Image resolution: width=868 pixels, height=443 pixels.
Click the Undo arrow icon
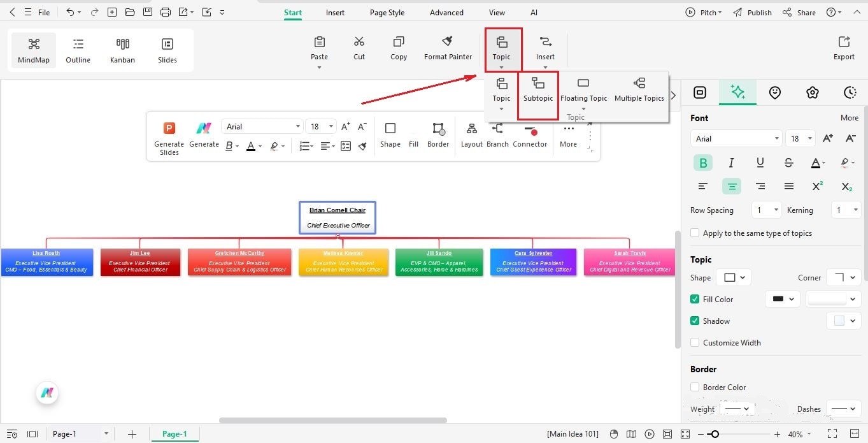click(70, 12)
